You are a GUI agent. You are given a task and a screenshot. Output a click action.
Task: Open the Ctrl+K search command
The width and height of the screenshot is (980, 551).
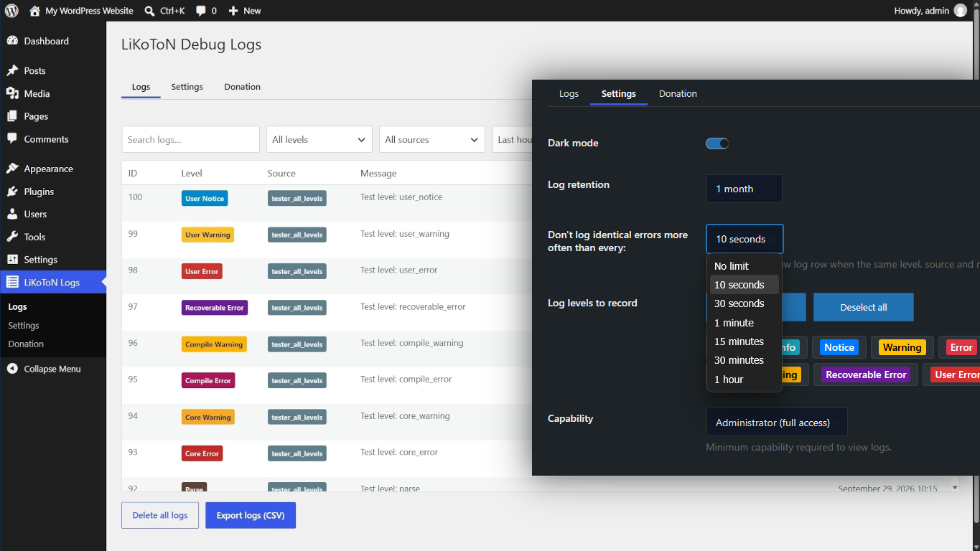pos(164,11)
